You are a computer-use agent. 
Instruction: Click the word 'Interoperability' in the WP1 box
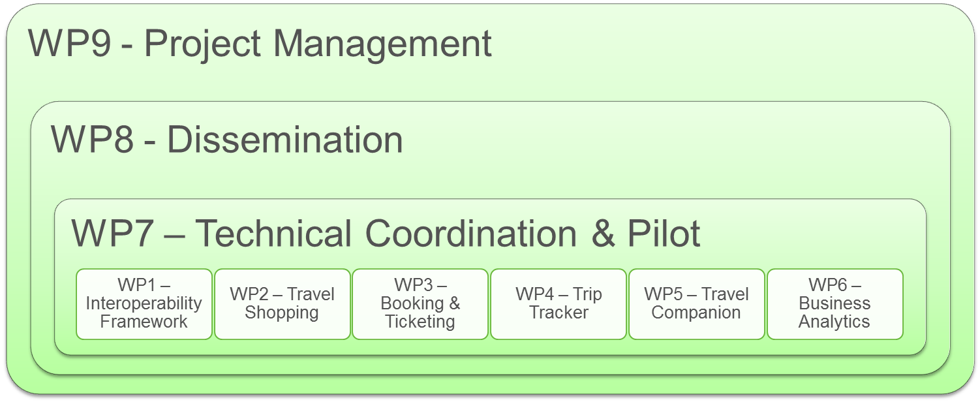coord(144,303)
